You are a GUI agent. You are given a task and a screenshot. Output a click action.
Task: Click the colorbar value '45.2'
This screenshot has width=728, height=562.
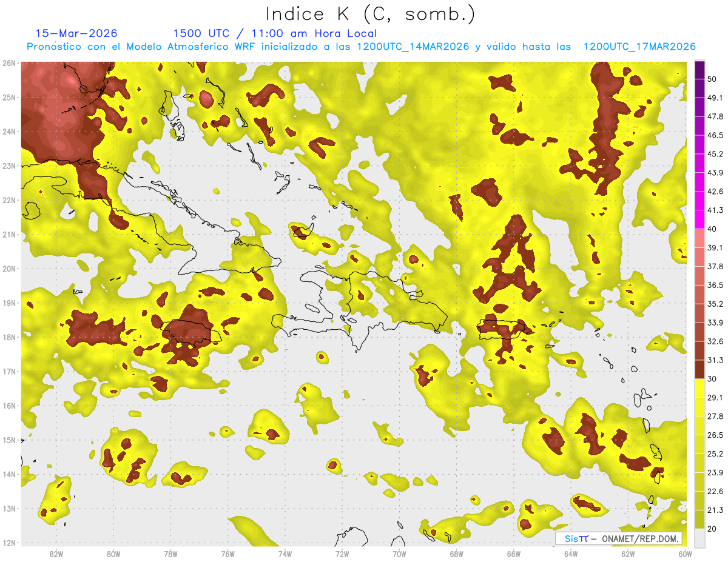(715, 154)
